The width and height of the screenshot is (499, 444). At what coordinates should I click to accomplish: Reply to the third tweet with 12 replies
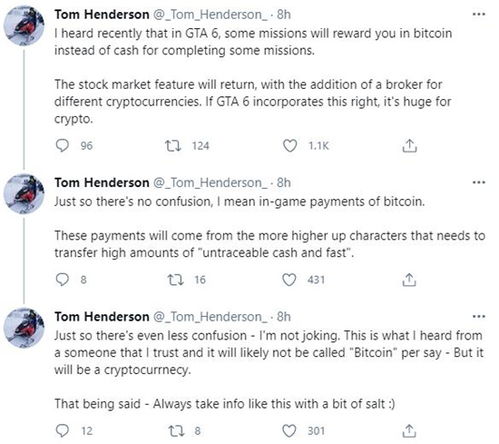coord(62,431)
